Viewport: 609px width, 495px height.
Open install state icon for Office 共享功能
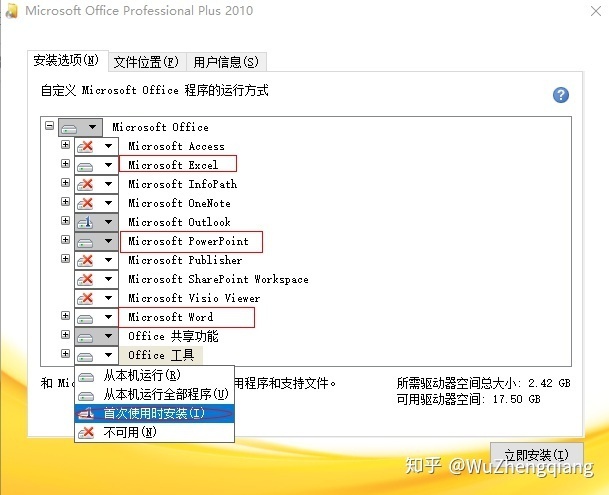tap(85, 336)
